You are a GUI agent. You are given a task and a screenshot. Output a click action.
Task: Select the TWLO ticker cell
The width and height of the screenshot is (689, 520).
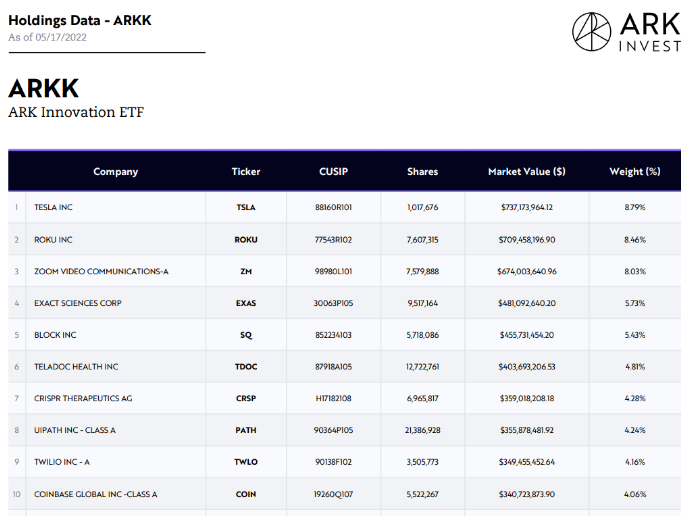[x=246, y=462]
